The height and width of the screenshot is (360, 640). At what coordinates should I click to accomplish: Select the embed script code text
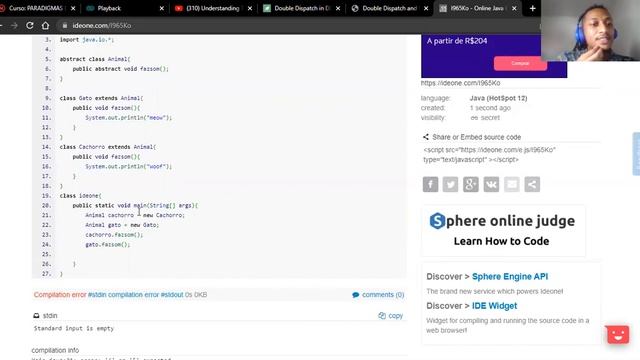point(489,155)
